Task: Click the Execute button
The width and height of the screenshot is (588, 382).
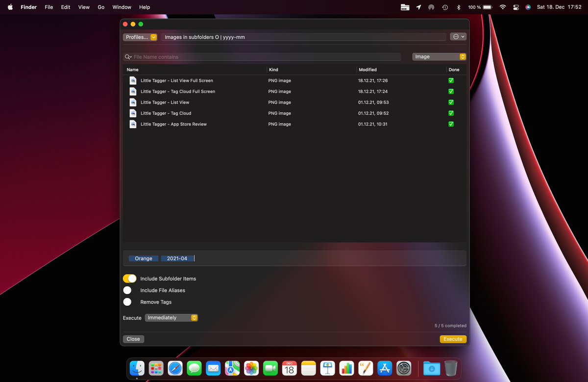Action: point(453,339)
